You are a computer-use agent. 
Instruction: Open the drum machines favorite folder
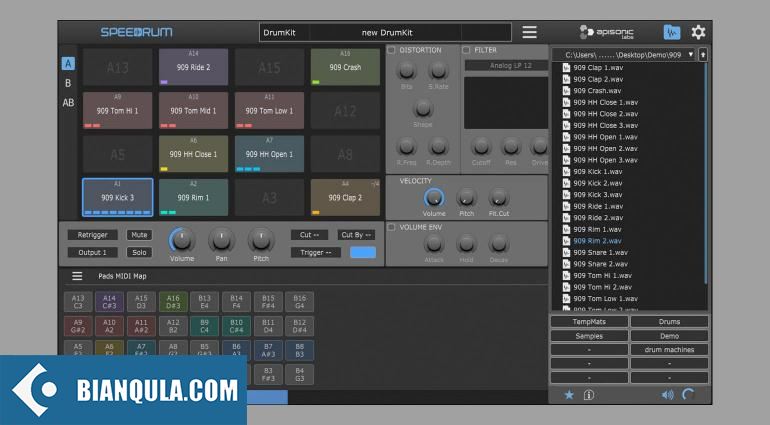669,350
